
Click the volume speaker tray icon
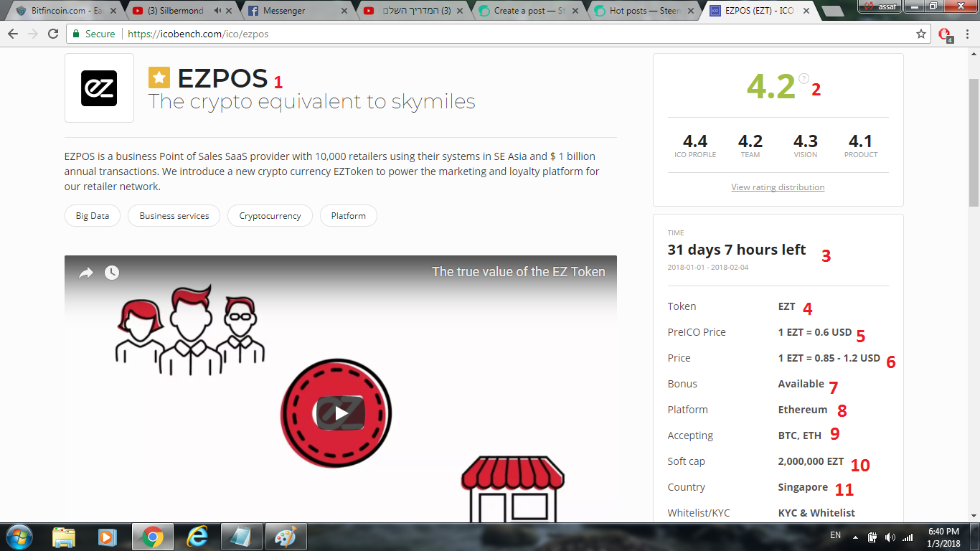890,537
